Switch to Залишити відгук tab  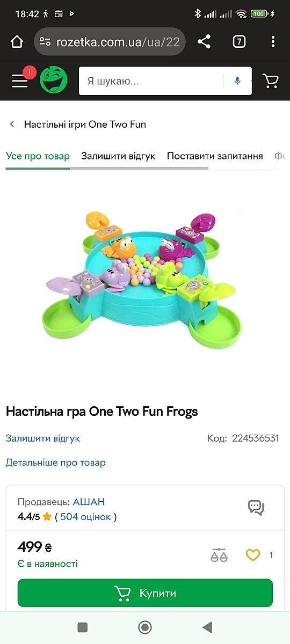click(x=118, y=156)
